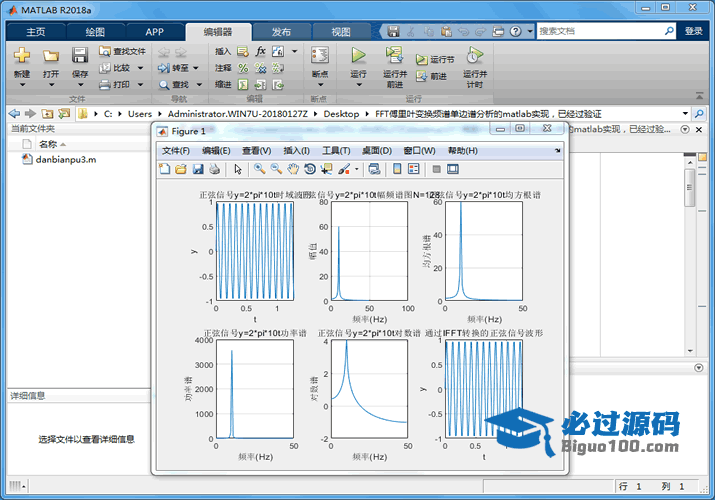The height and width of the screenshot is (500, 715).
Task: Toggle the Data Cursor tool in Figure 1
Action: tap(326, 169)
